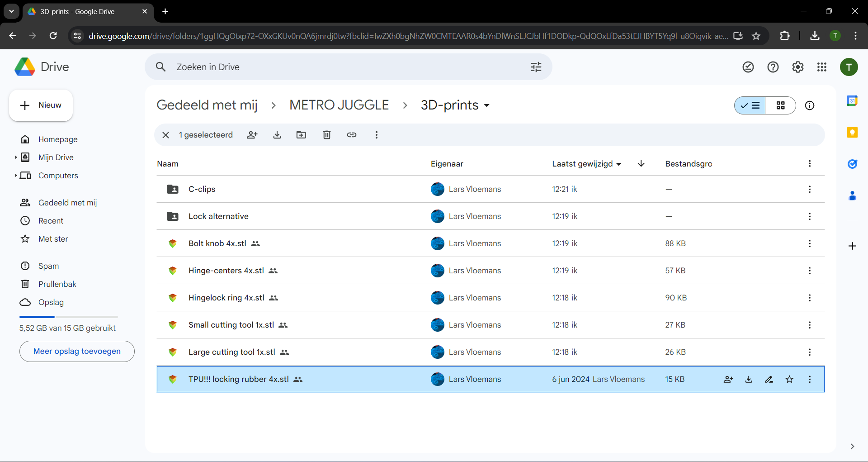Clear selection with the X icon
868x462 pixels.
[x=165, y=135]
